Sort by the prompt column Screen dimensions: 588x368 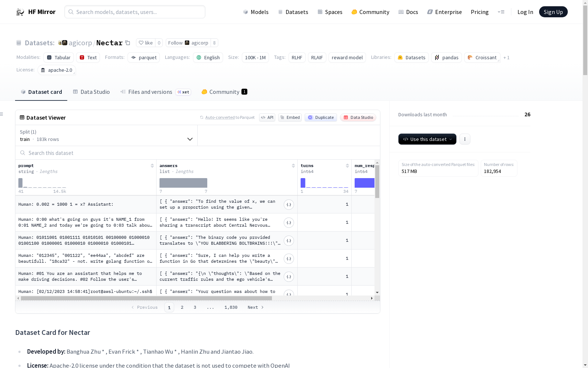point(152,166)
